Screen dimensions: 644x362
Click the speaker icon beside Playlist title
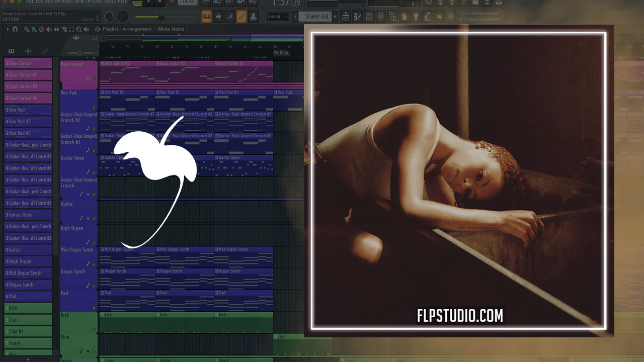(x=98, y=29)
